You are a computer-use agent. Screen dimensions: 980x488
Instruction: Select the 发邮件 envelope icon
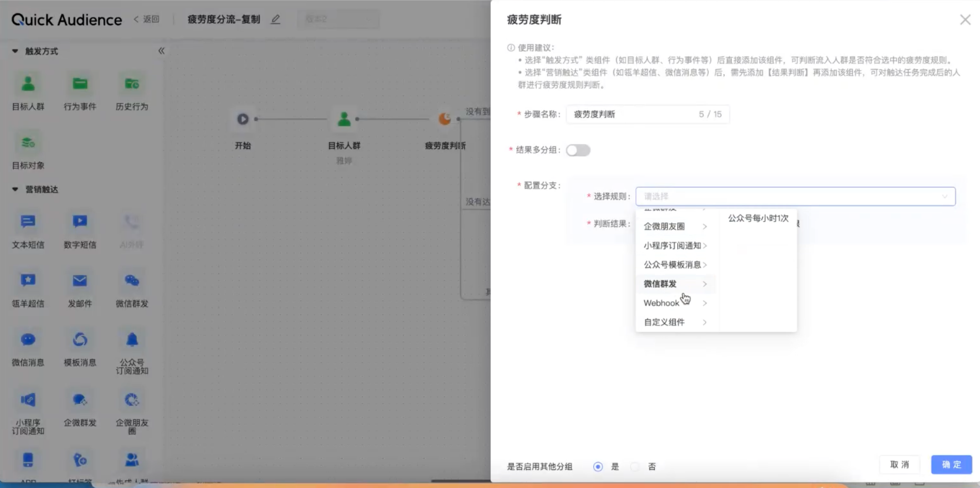coord(80,281)
